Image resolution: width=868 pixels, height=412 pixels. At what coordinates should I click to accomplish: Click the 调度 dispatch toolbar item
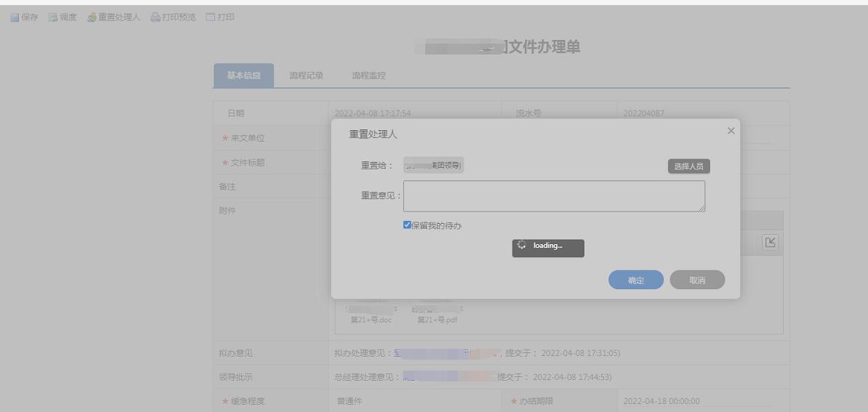point(62,17)
